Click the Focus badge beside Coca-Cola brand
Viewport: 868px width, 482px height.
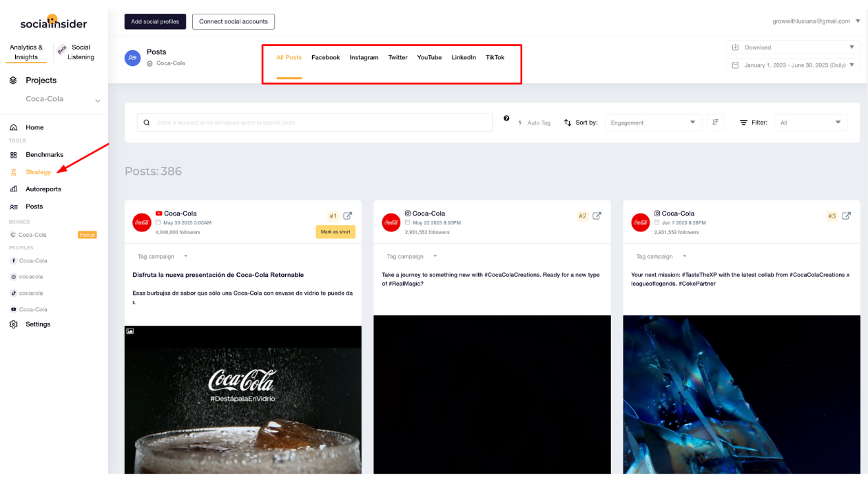[87, 235]
